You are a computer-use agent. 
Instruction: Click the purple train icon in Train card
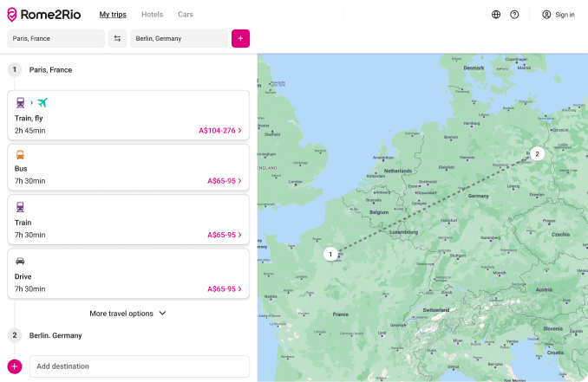click(20, 207)
